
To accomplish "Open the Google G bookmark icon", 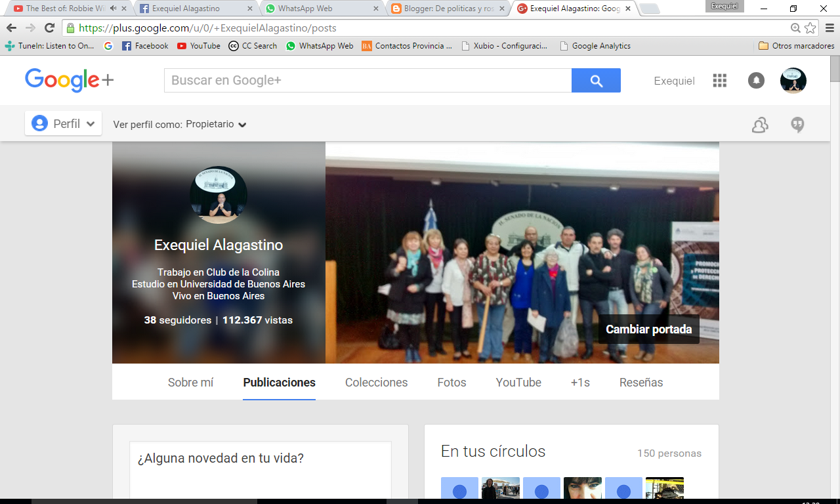I will click(108, 46).
